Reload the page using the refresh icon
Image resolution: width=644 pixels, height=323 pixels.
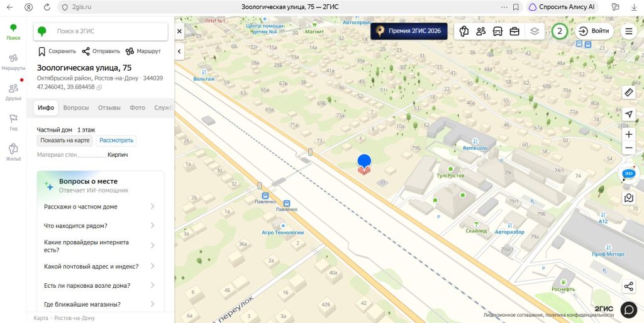(47, 7)
